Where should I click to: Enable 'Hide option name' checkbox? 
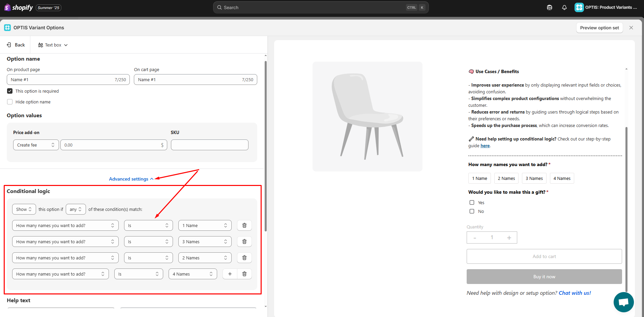click(10, 102)
